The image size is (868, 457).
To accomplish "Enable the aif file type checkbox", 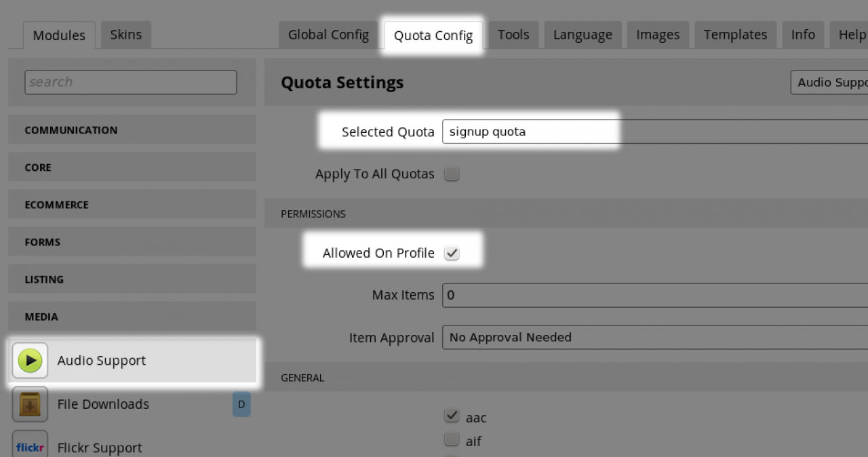I will 452,439.
